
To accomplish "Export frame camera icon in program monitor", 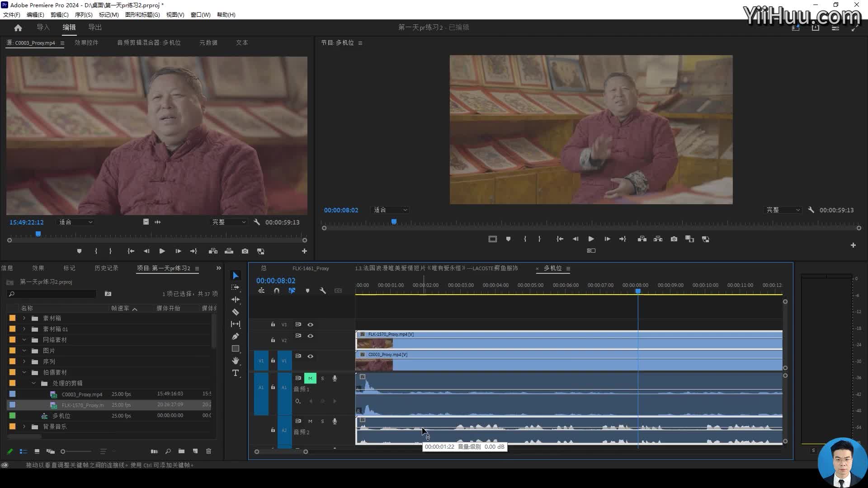I will [x=674, y=239].
